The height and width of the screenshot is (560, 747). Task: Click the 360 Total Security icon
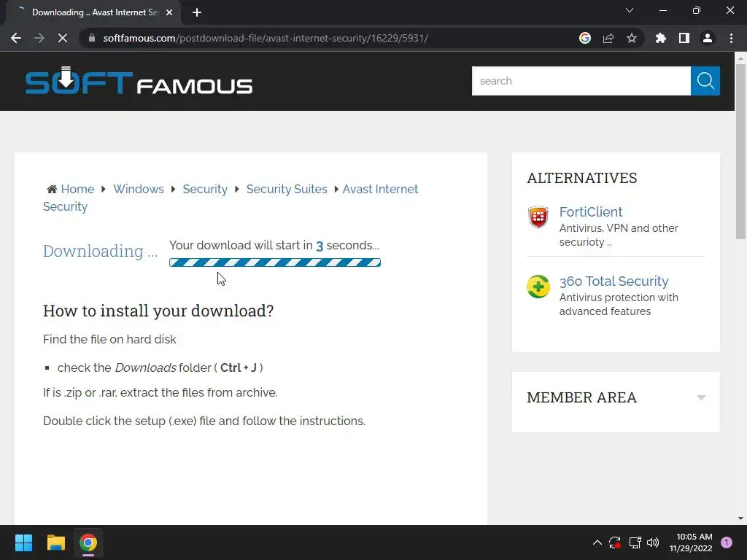pyautogui.click(x=538, y=287)
